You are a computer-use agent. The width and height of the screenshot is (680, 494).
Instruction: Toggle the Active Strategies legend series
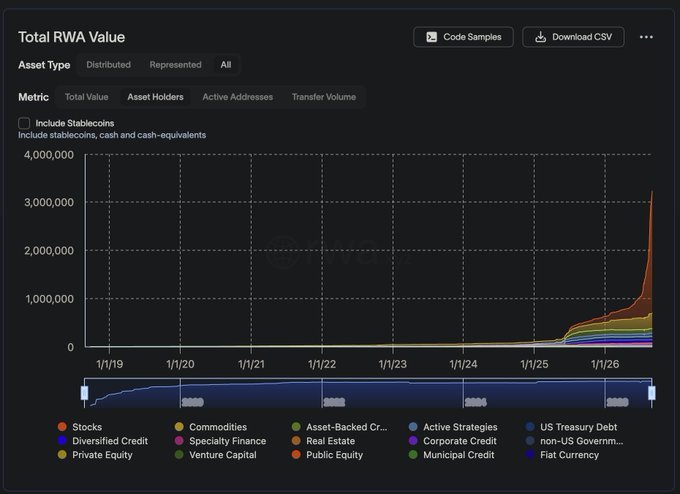point(453,427)
